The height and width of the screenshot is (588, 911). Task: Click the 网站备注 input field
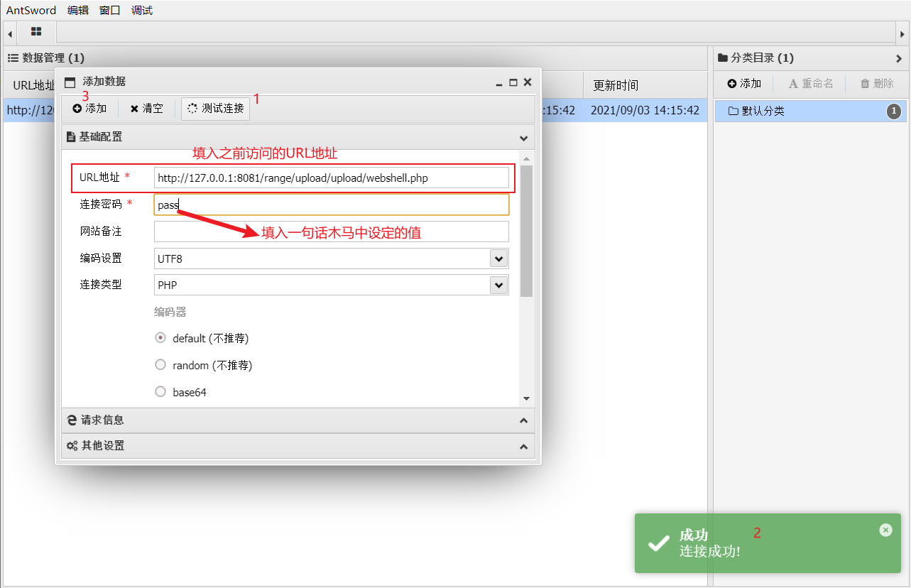pyautogui.click(x=332, y=232)
